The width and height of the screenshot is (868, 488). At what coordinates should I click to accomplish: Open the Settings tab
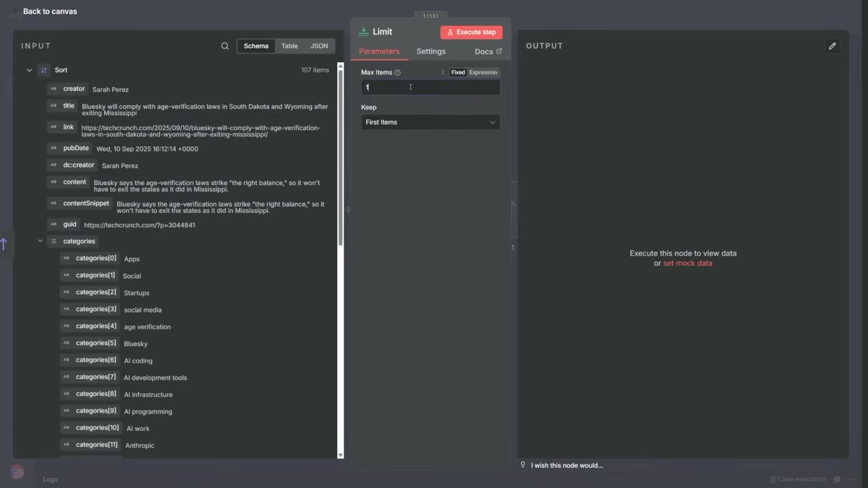click(x=431, y=52)
